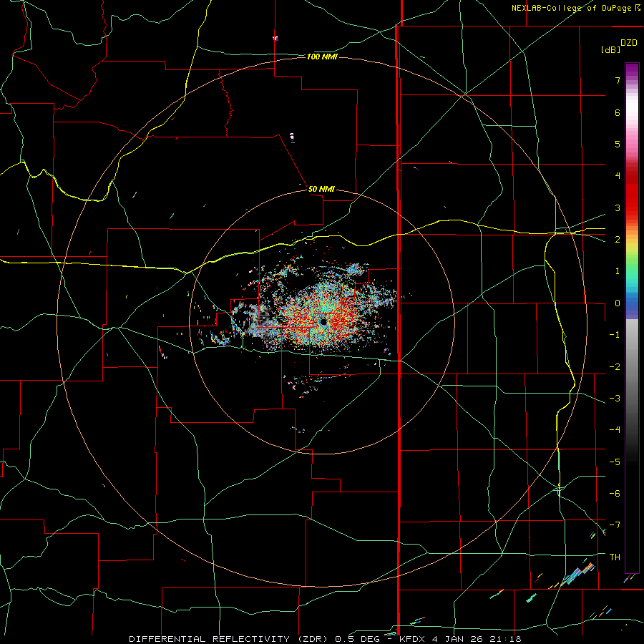Click the -4 value on color scale
This screenshot has height=644, width=644.
point(615,430)
